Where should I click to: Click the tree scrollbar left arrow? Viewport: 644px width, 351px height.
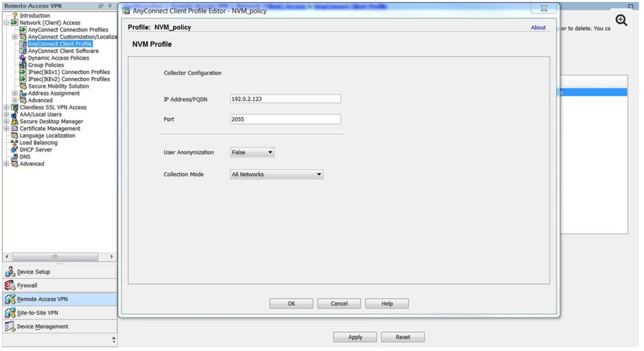(6, 257)
